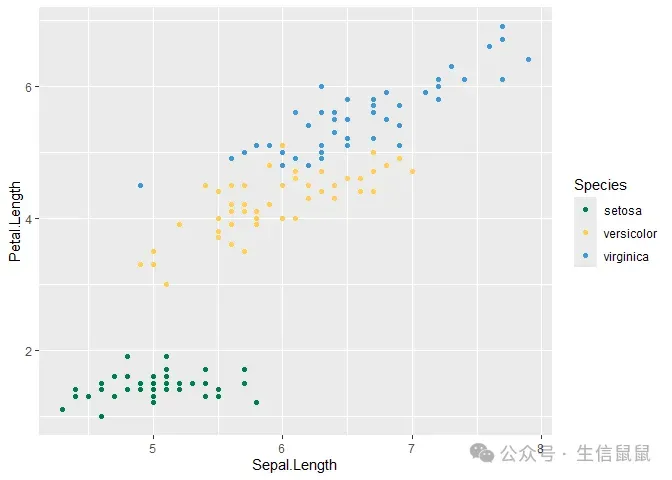Click the x-axis tick label 7
The height and width of the screenshot is (480, 672).
coord(411,448)
